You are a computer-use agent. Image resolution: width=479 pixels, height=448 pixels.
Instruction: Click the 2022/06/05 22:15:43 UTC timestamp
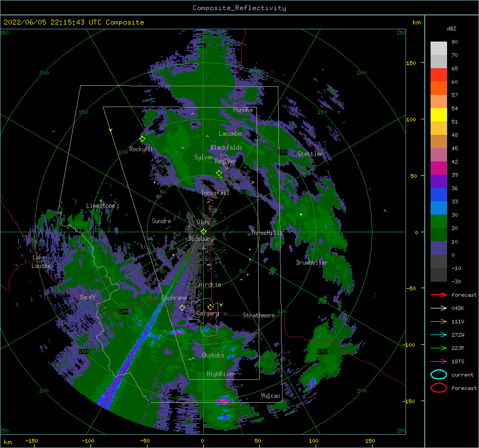[x=73, y=22]
